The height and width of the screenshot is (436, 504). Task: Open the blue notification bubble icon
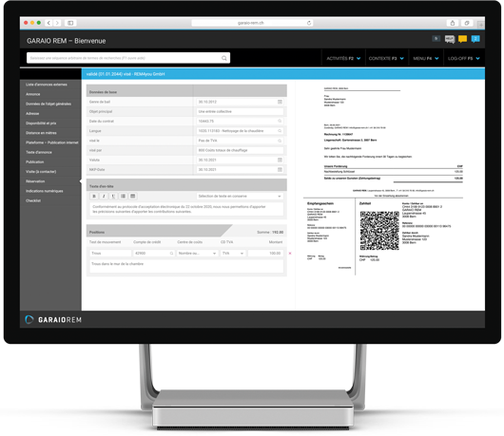[475, 39]
